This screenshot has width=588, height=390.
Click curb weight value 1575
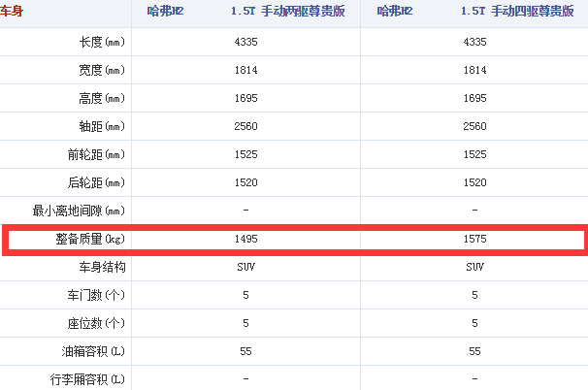click(474, 239)
